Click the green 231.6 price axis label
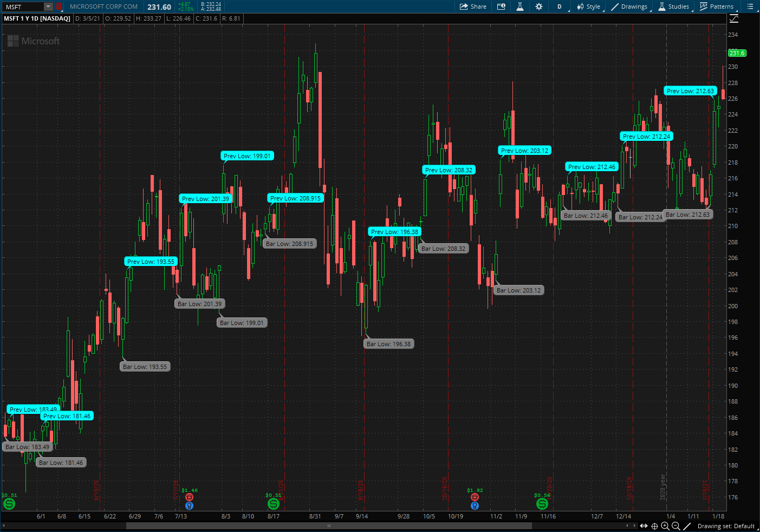The height and width of the screenshot is (532, 760). click(737, 53)
